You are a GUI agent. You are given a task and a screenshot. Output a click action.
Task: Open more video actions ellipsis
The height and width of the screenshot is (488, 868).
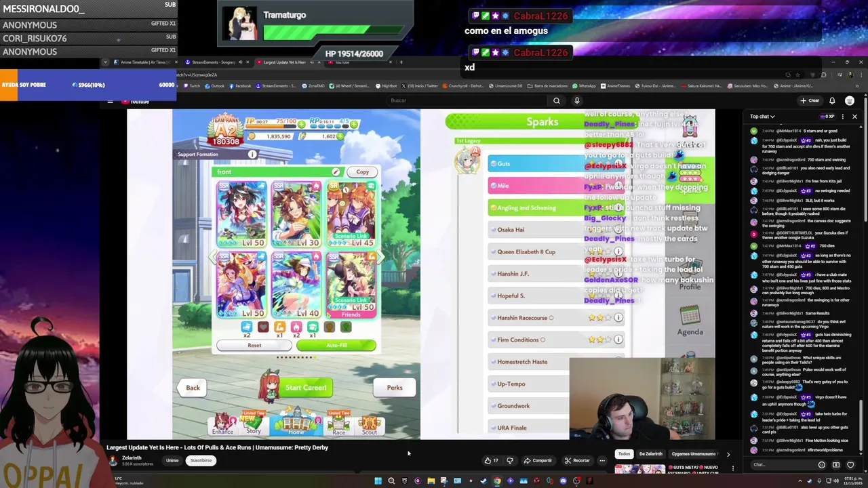pos(601,460)
